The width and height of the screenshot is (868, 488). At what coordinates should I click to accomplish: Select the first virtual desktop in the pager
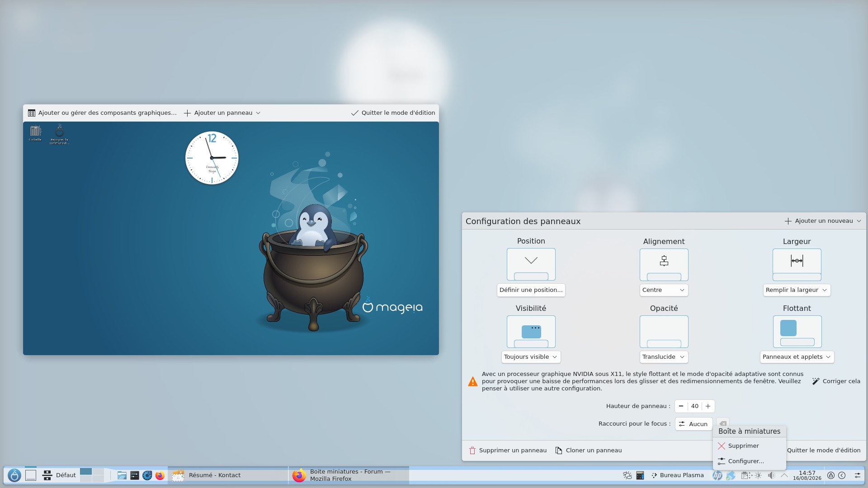86,472
